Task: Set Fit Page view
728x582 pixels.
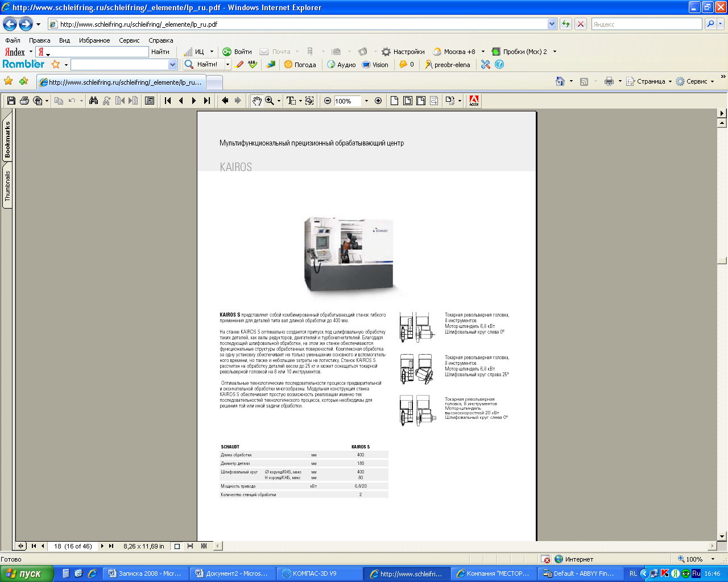Action: 408,101
